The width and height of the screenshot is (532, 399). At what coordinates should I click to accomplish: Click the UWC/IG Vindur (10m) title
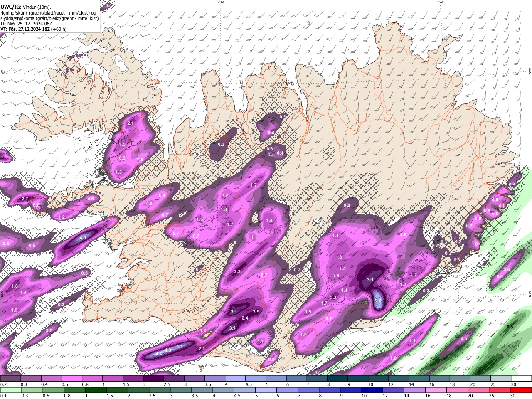(26, 7)
